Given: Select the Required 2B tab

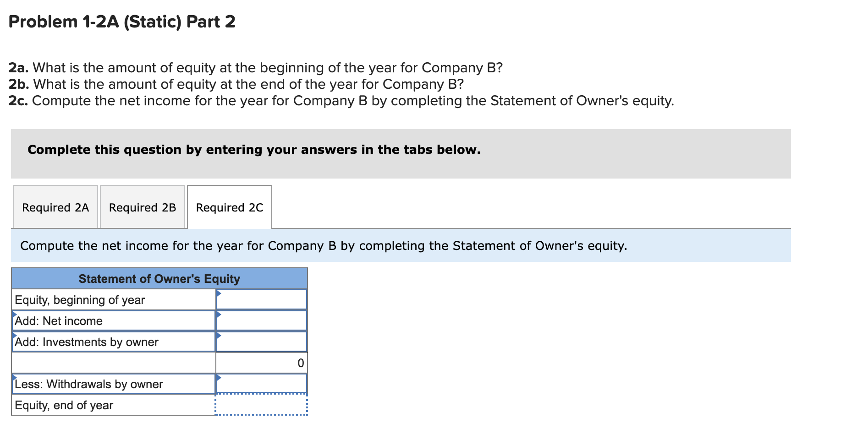Looking at the screenshot, I should (x=142, y=207).
